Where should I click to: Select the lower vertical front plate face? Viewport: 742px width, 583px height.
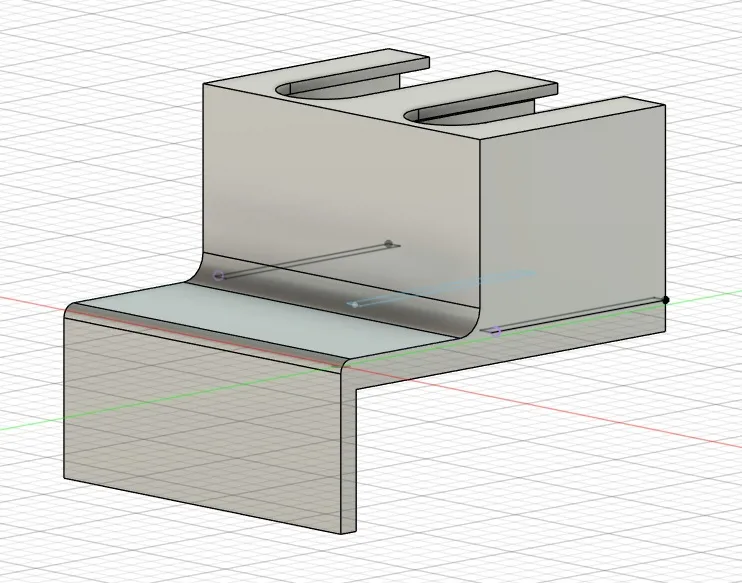click(x=203, y=426)
